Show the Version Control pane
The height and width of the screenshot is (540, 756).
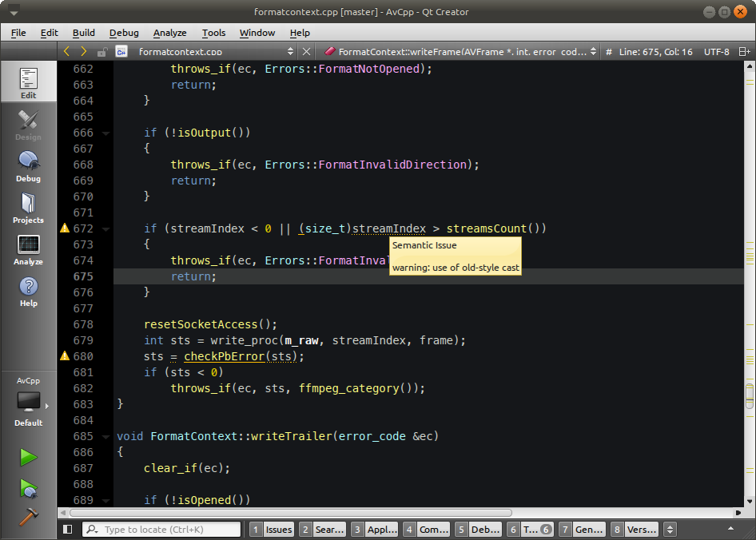pos(634,530)
